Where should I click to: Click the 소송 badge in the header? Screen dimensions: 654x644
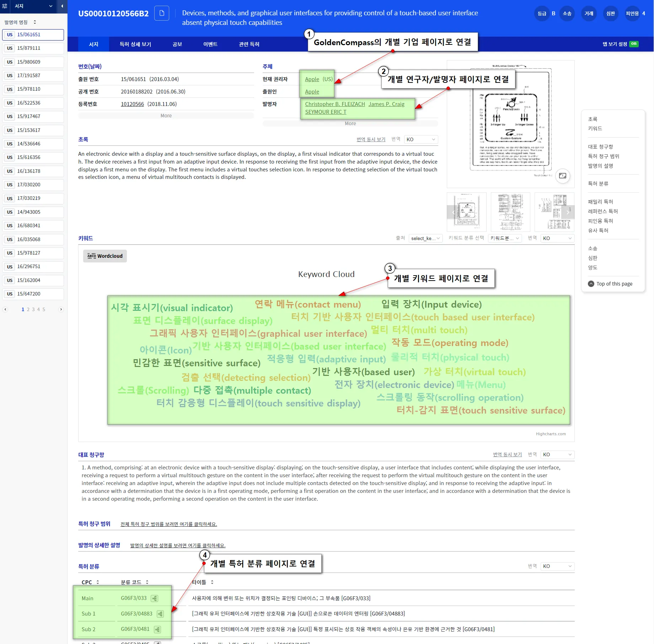(567, 14)
